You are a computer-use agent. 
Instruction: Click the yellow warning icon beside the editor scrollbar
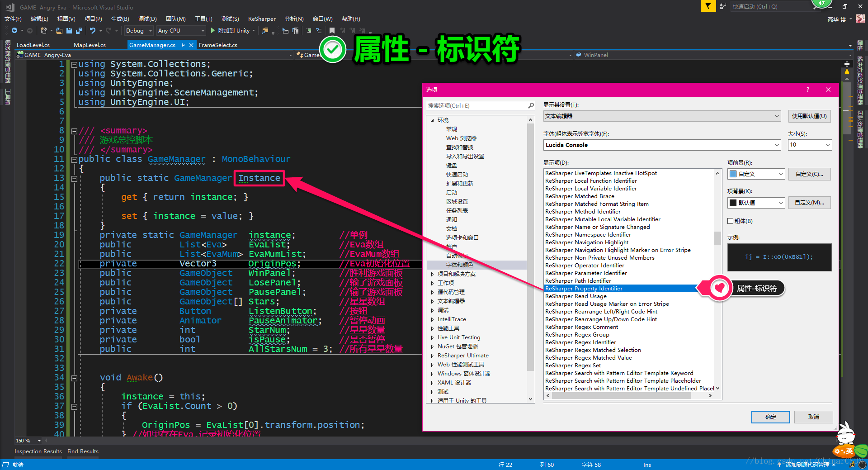pyautogui.click(x=847, y=72)
